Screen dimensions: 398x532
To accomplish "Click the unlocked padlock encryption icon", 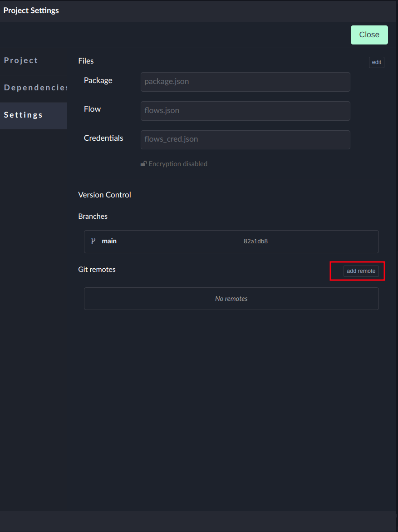I will pos(143,164).
